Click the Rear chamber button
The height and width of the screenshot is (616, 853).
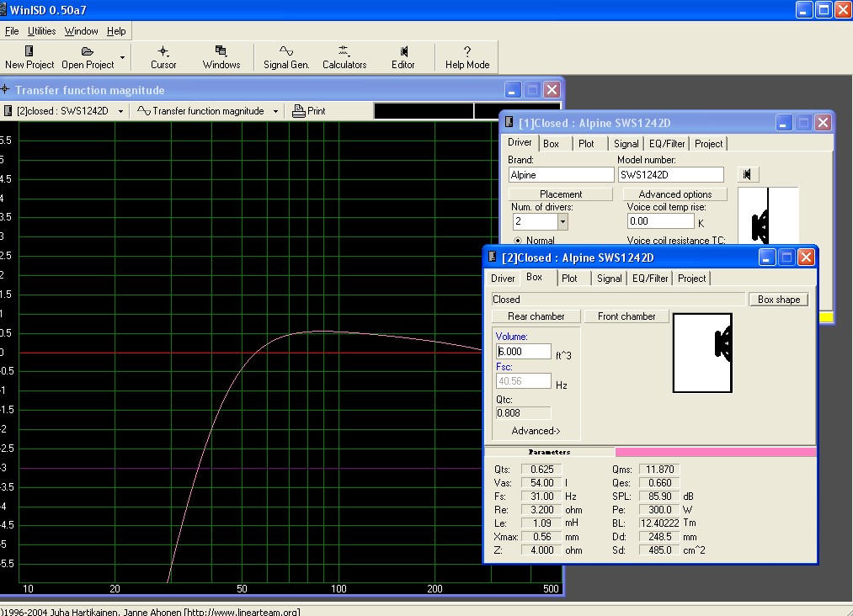click(x=536, y=316)
